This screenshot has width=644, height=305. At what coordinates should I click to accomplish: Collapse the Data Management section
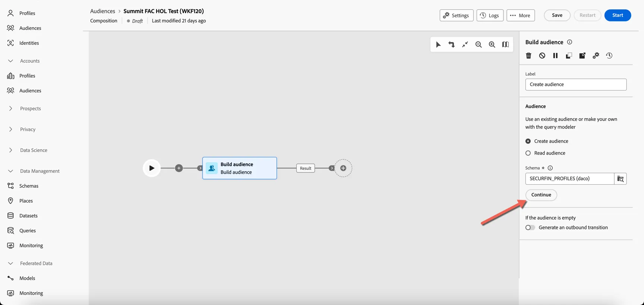(x=10, y=171)
